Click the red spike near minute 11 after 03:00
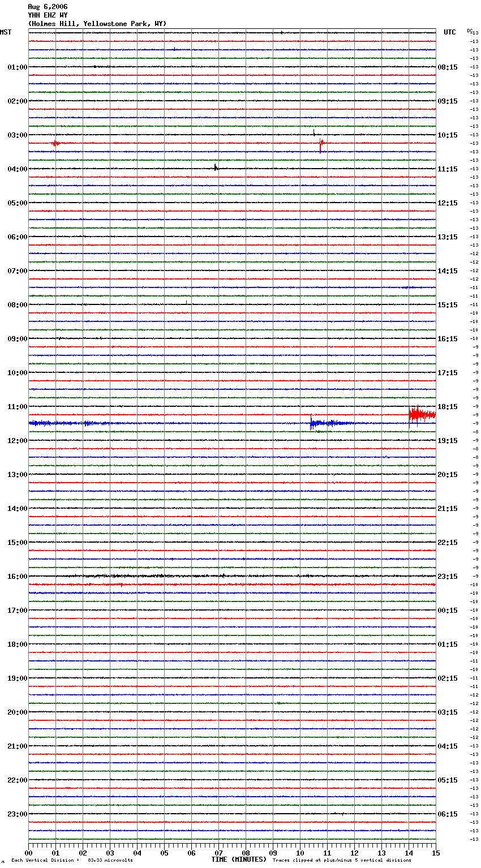This screenshot has width=481, height=868. (321, 145)
